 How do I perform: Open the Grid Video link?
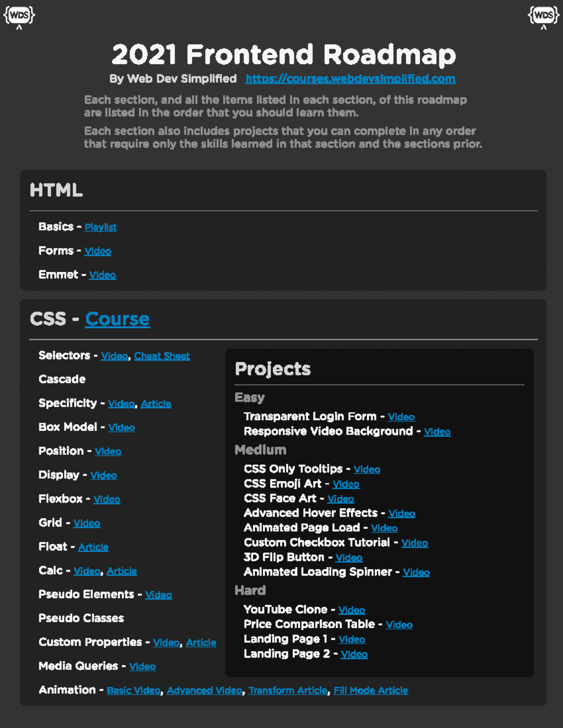point(87,523)
